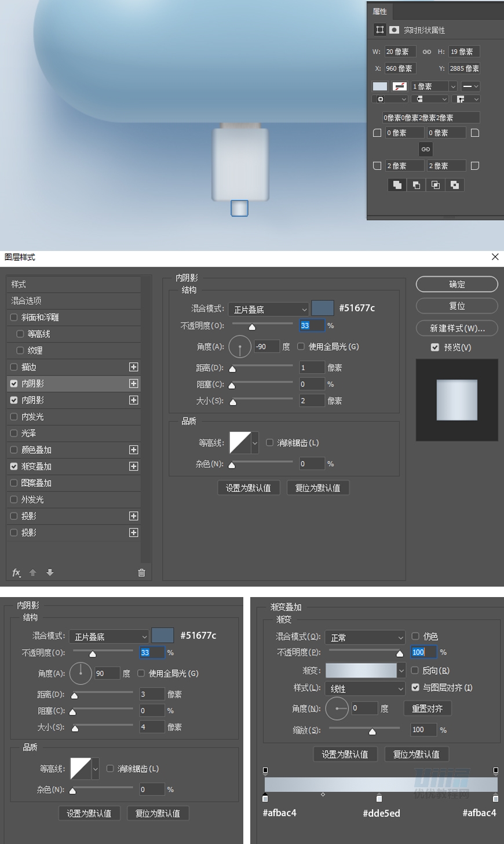Open the stroke corner join dropdown

point(466,99)
